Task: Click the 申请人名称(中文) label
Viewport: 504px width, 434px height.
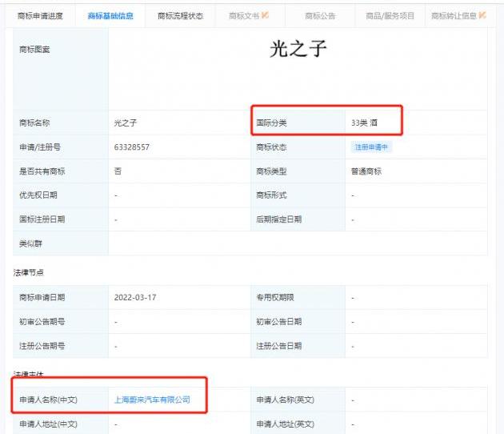Action: pyautogui.click(x=48, y=400)
